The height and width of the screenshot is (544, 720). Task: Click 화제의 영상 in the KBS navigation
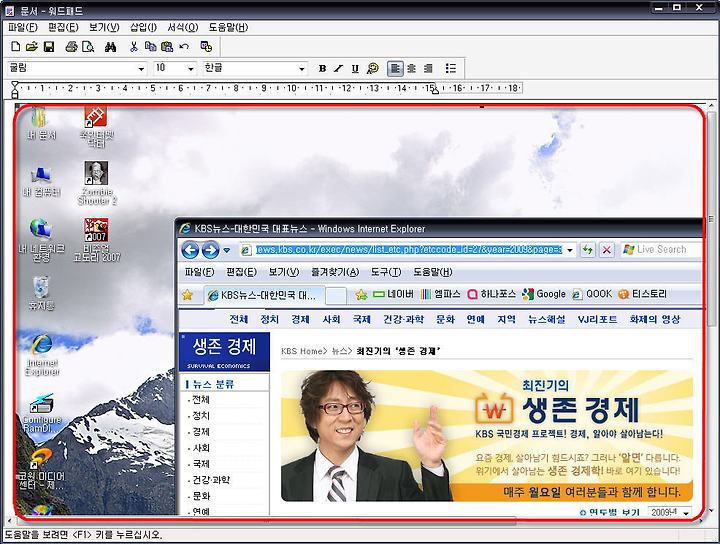click(x=655, y=319)
